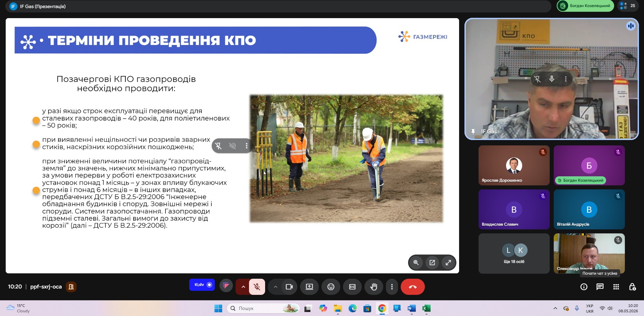
Task: Click the field workers photo on slide
Action: [x=346, y=159]
